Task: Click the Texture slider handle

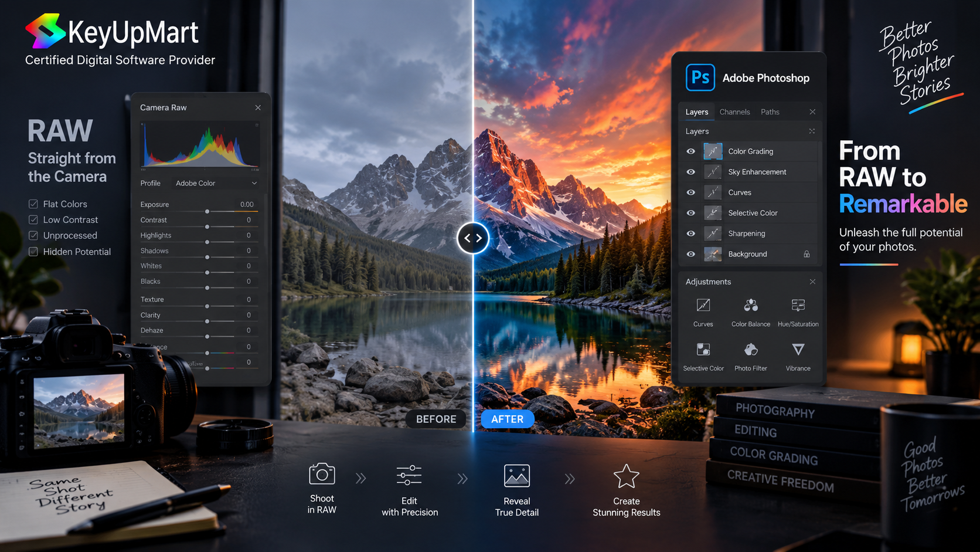Action: click(207, 306)
